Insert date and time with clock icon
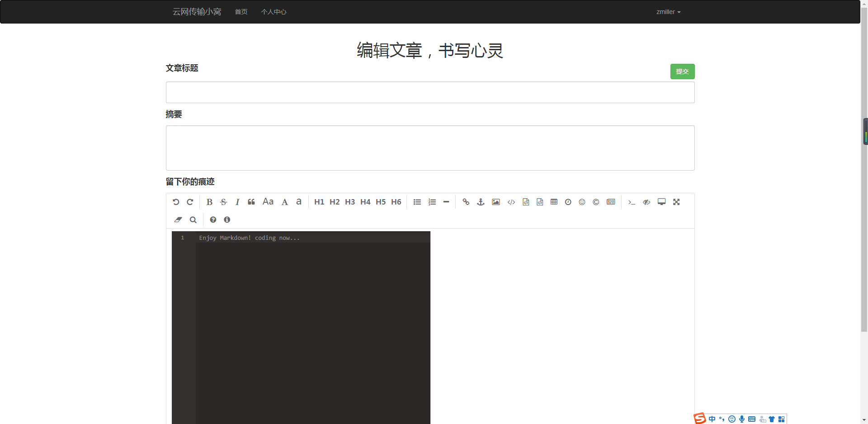The height and width of the screenshot is (424, 868). pos(568,202)
